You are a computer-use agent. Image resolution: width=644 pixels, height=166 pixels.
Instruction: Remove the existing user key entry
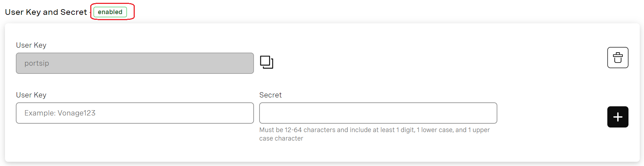coord(618,58)
